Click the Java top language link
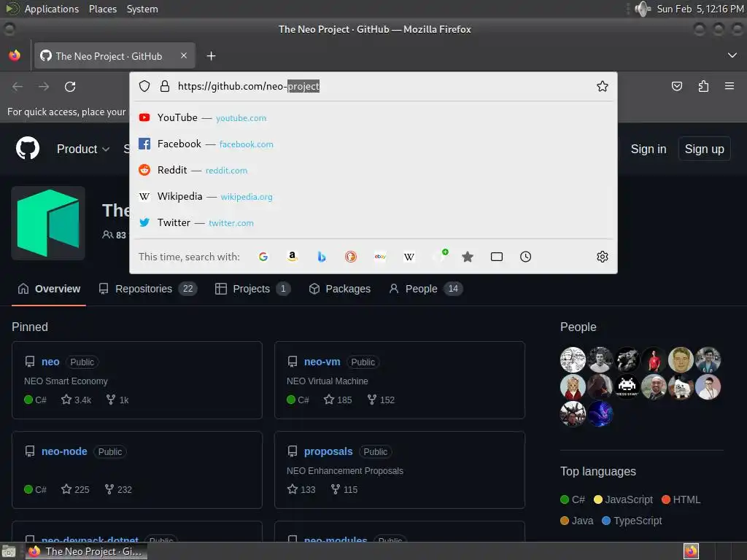Viewport: 747px width, 560px height. (577, 521)
